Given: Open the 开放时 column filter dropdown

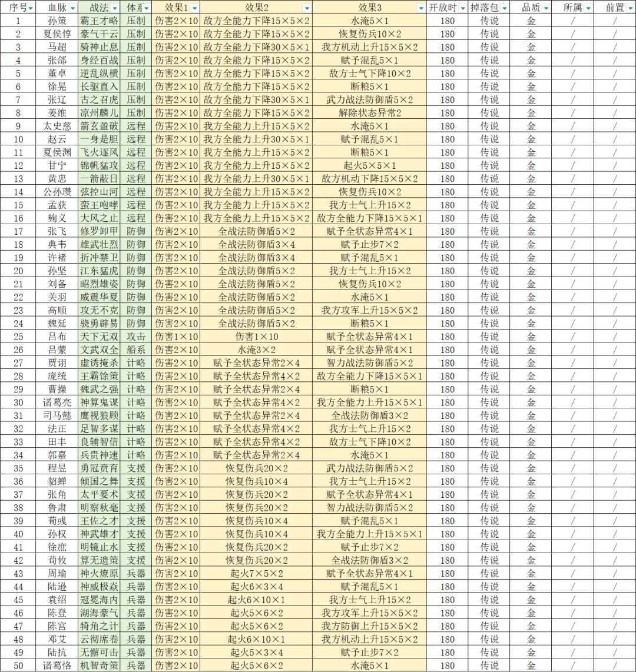Looking at the screenshot, I should tap(463, 8).
